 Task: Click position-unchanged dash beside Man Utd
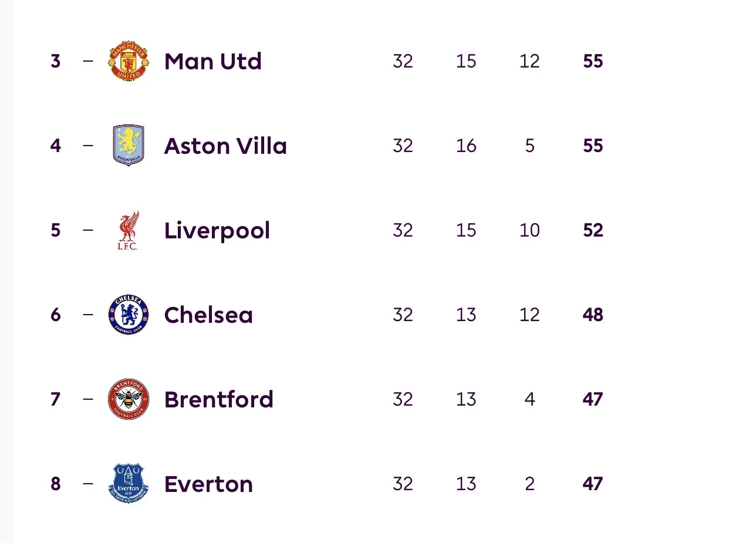[x=88, y=61]
